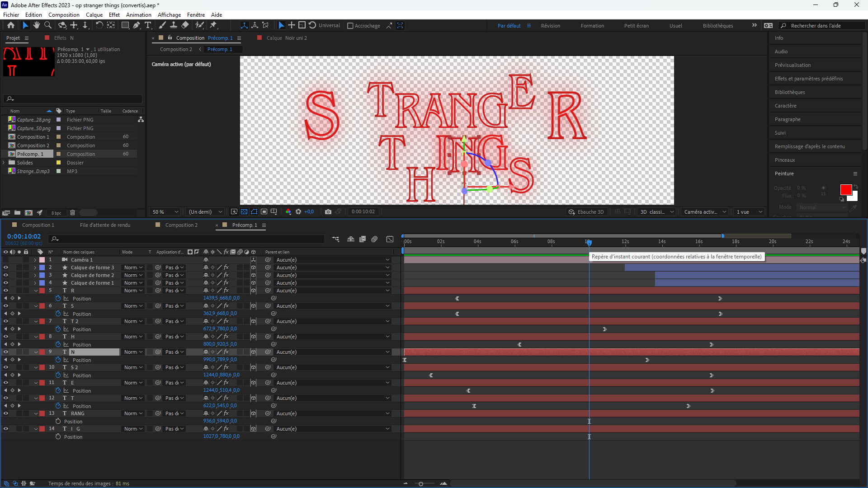868x488 pixels.
Task: Choose the horizontal Text tool
Action: click(148, 25)
